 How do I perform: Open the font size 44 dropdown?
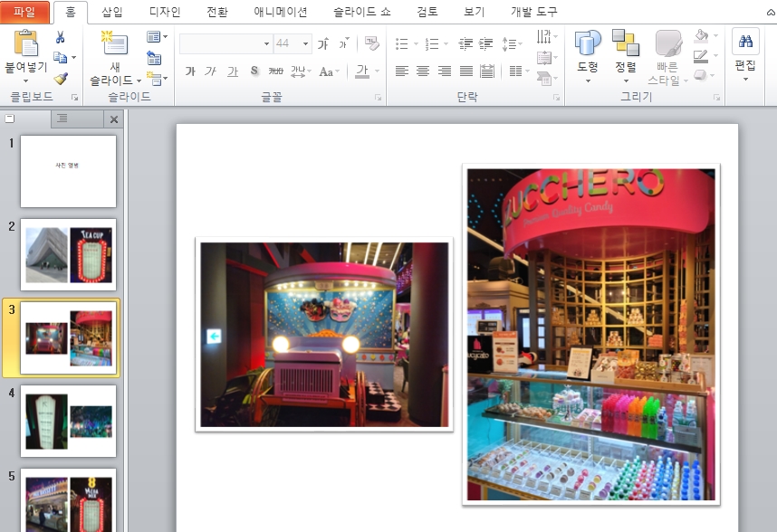click(306, 44)
